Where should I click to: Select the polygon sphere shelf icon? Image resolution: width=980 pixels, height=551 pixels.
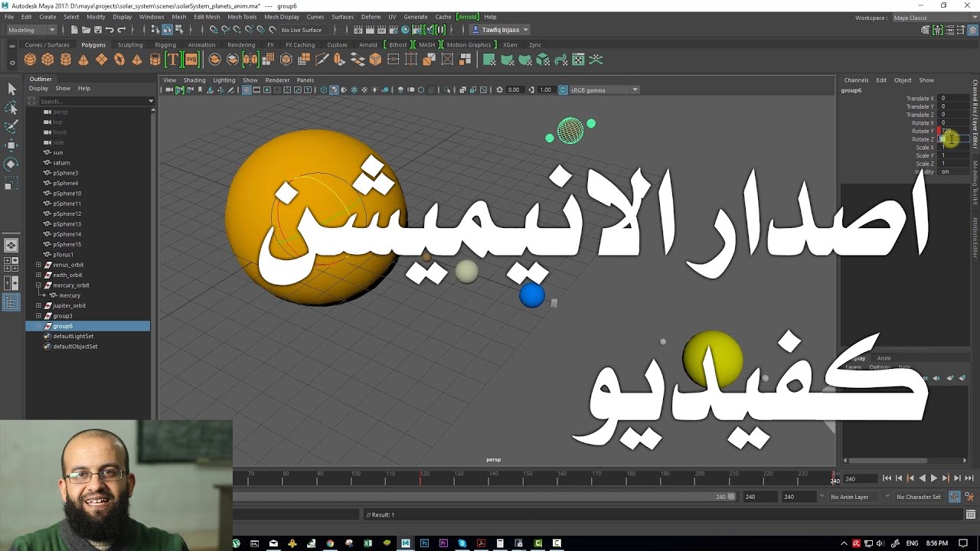point(30,60)
